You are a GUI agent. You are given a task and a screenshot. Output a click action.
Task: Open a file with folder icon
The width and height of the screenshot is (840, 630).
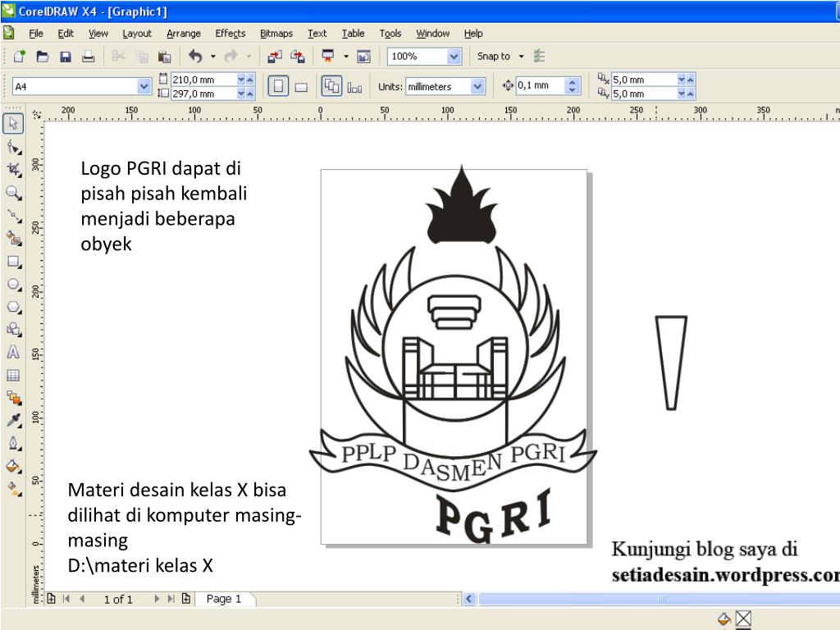(43, 57)
